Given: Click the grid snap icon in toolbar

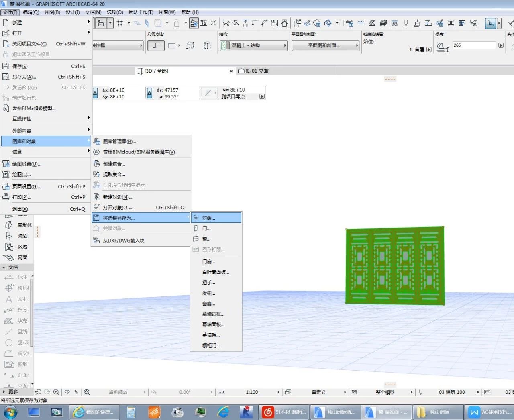Looking at the screenshot, I should [x=120, y=23].
